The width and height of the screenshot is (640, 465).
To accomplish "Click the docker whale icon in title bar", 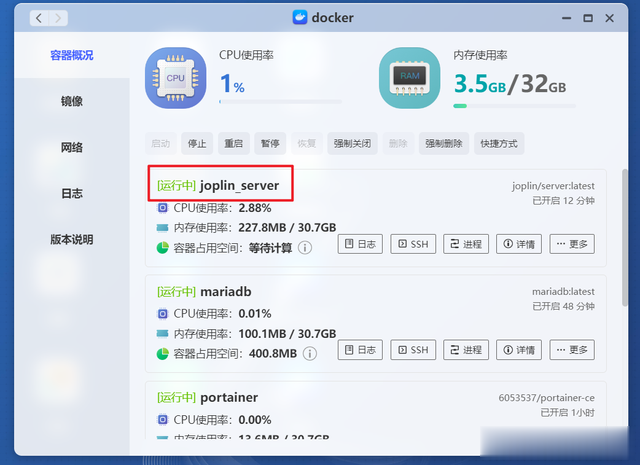I will point(300,18).
